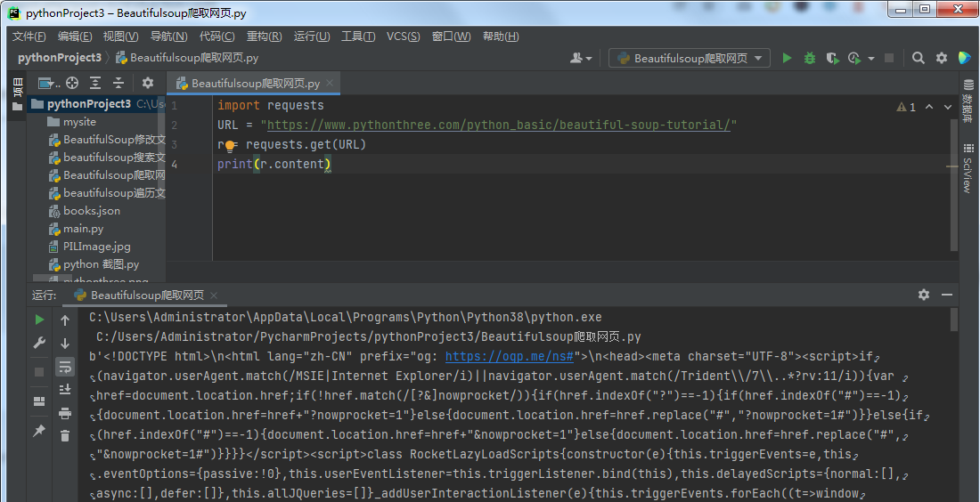Viewport: 980px width, 502px height.
Task: Open the SciView side tool window
Action: coord(968,167)
